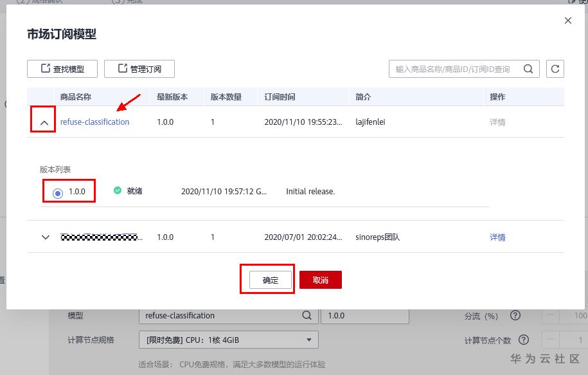Open 详情 for refuse-classification row

click(497, 122)
